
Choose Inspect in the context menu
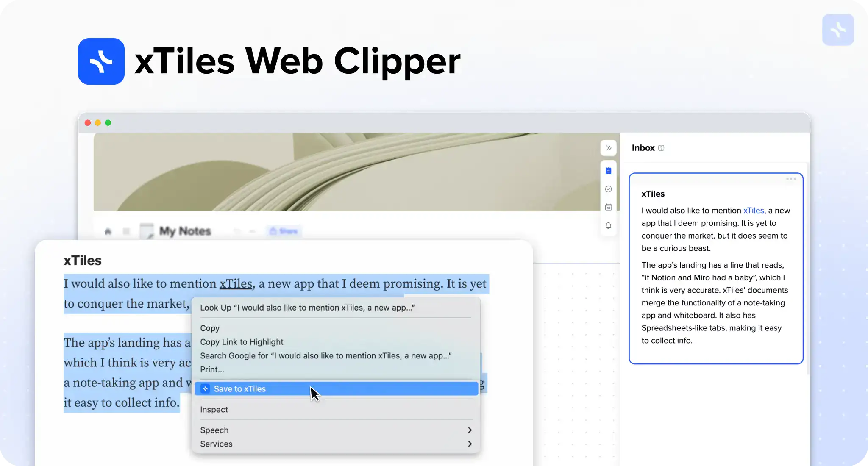214,410
